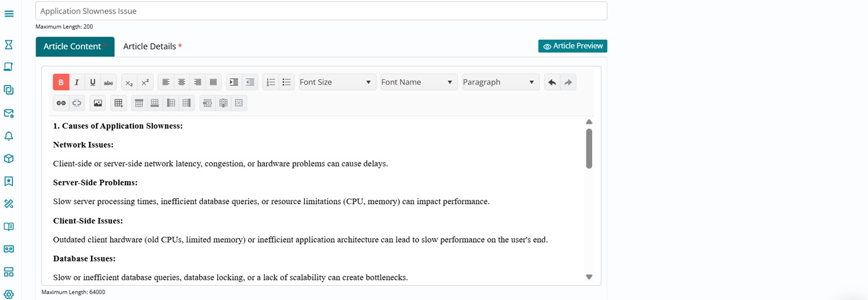Center align the text
The width and height of the screenshot is (868, 300).
pos(181,82)
